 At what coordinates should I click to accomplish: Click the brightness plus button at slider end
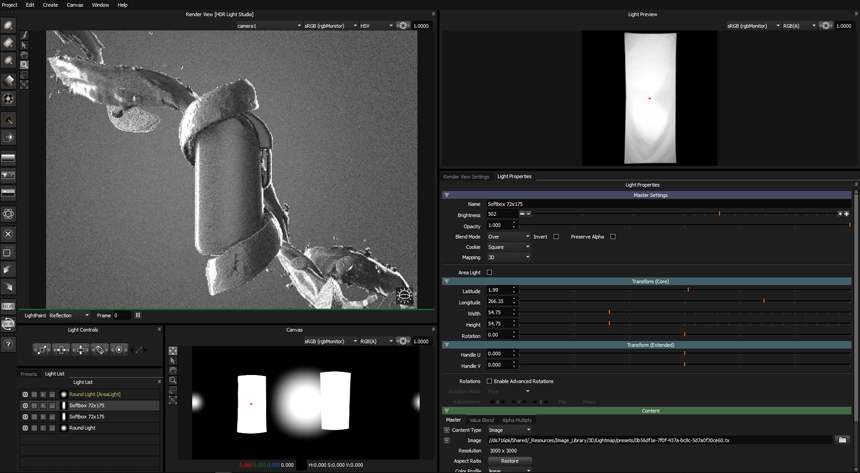point(846,213)
